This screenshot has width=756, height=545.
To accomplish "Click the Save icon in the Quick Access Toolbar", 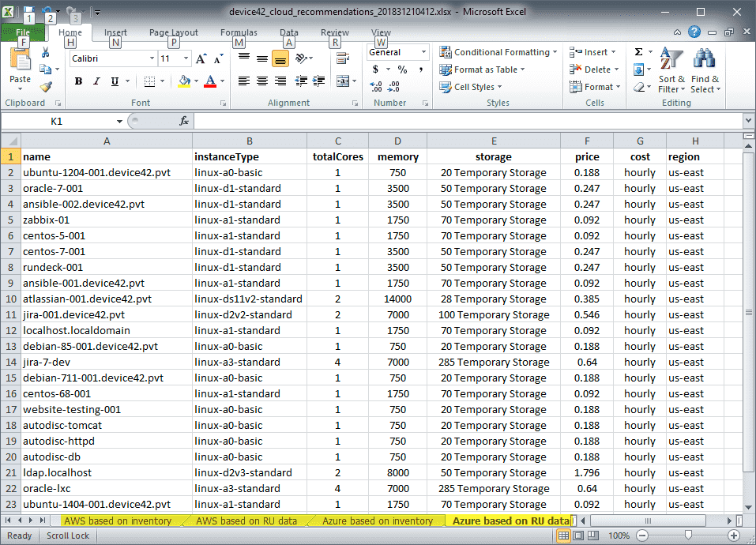I will pos(28,10).
